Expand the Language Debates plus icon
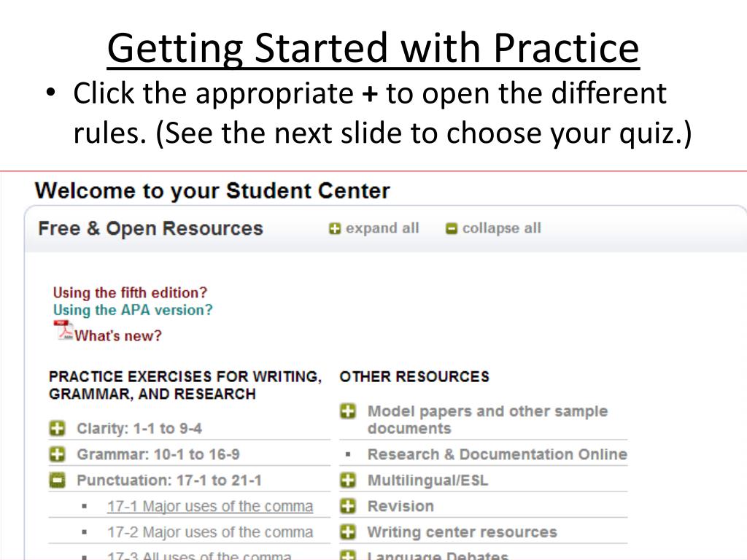The width and height of the screenshot is (747, 560). point(349,556)
